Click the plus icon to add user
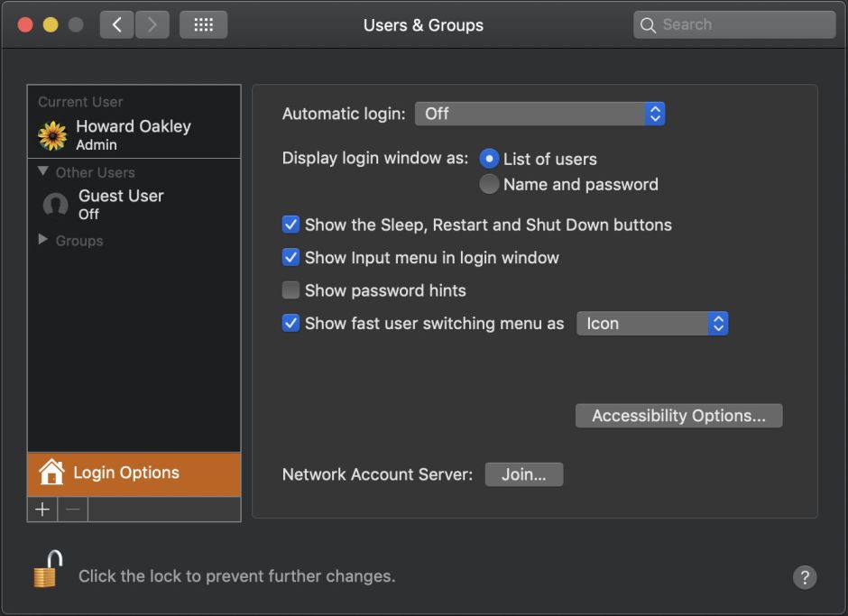Screen dimensions: 848x616 pos(42,510)
